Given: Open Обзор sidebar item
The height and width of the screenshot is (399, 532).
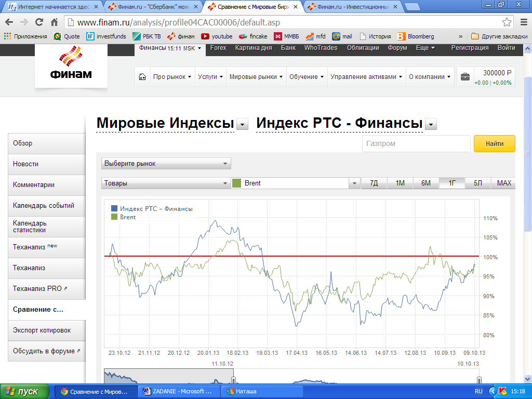Looking at the screenshot, I should click(46, 143).
